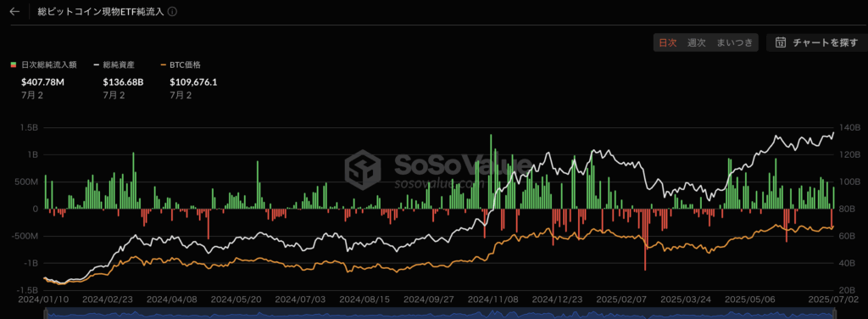Click the $109,676.1 value
The height and width of the screenshot is (319, 868).
193,82
